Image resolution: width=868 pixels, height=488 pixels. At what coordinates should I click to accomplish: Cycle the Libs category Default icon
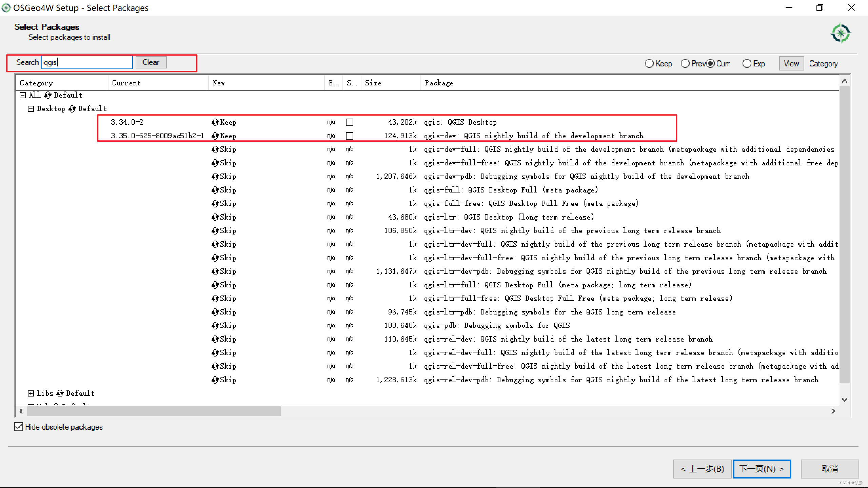(60, 393)
